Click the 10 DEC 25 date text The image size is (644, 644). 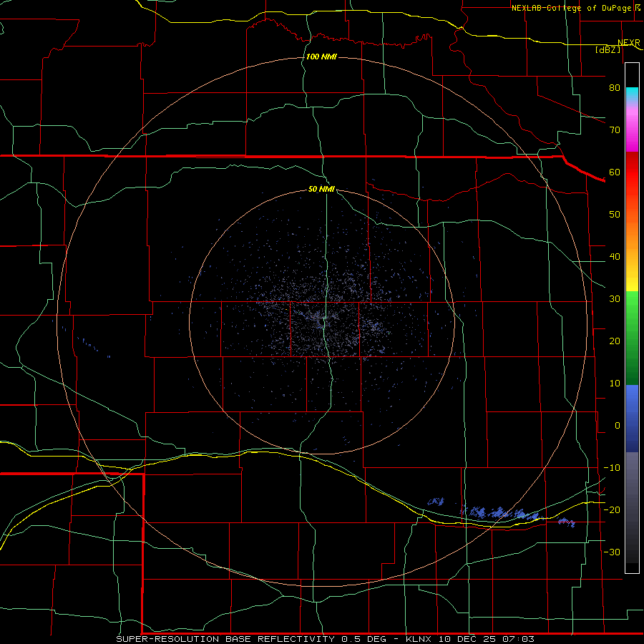click(x=468, y=639)
